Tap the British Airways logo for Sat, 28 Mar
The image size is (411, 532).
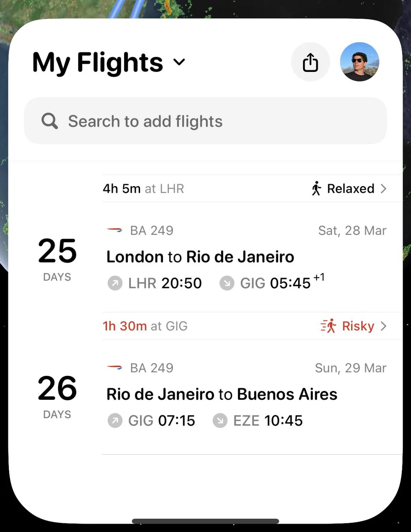coord(115,230)
